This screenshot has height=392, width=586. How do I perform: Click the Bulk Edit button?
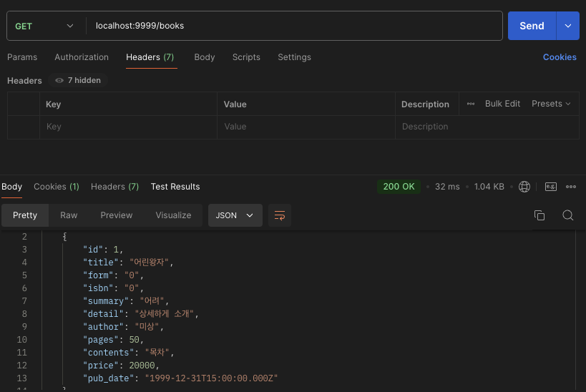(502, 104)
